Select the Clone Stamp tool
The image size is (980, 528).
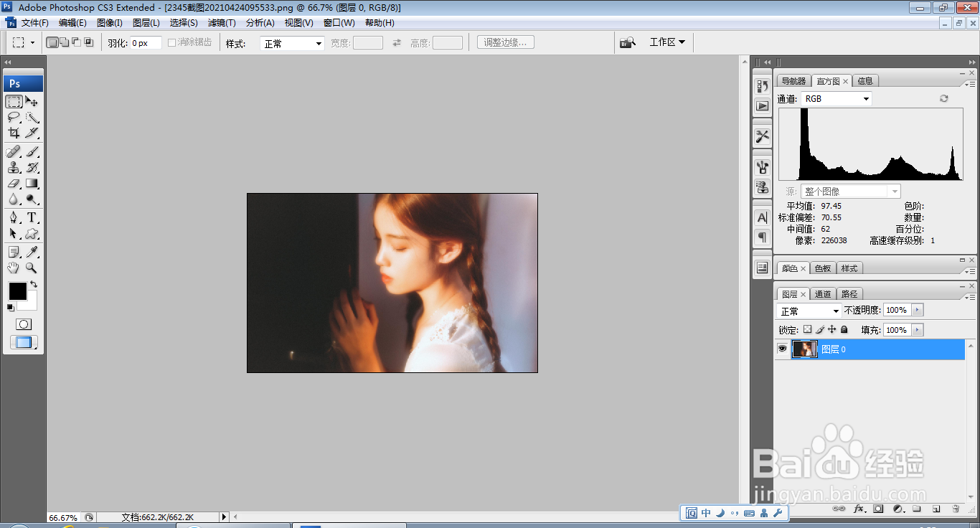point(14,167)
